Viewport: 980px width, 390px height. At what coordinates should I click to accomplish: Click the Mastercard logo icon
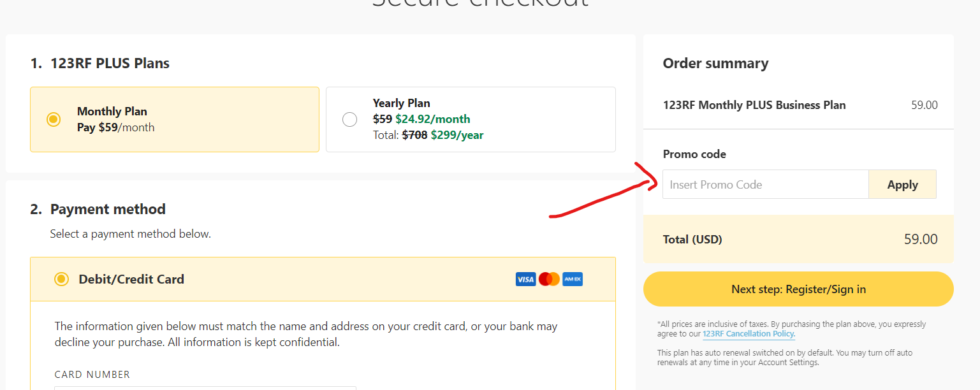pos(549,279)
